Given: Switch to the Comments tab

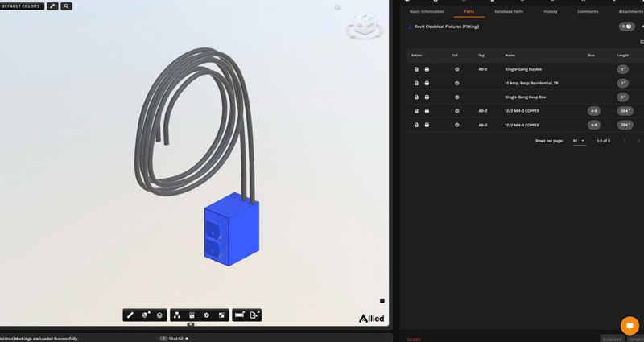Looking at the screenshot, I should (x=588, y=12).
